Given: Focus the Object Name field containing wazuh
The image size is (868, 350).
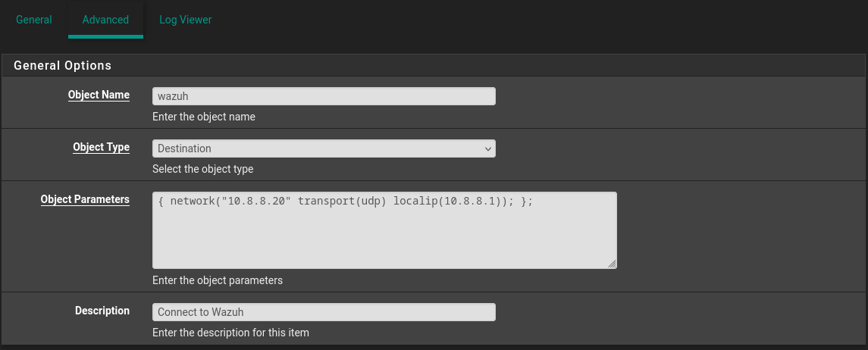Looking at the screenshot, I should 324,96.
